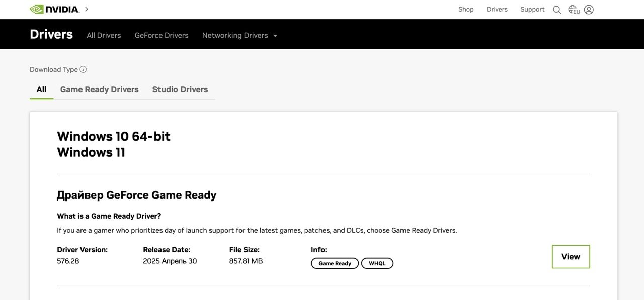The width and height of the screenshot is (644, 300).
Task: Open the Support link
Action: (532, 9)
